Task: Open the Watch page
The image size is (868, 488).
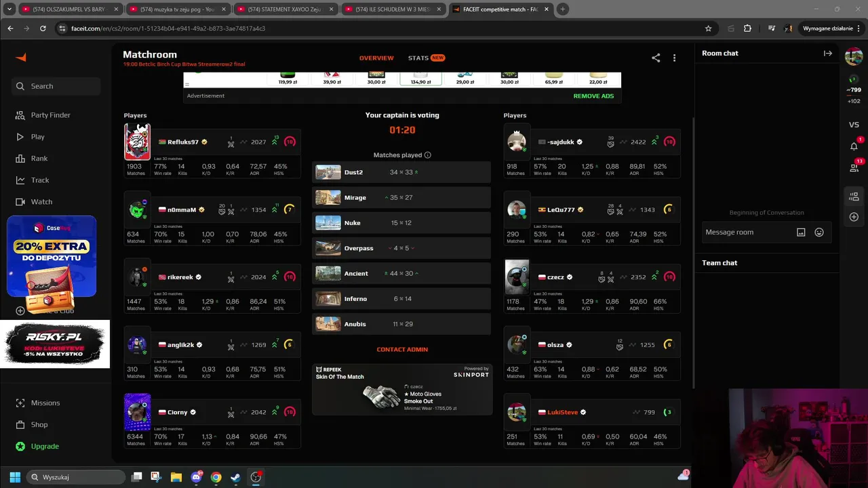Action: pos(34,202)
